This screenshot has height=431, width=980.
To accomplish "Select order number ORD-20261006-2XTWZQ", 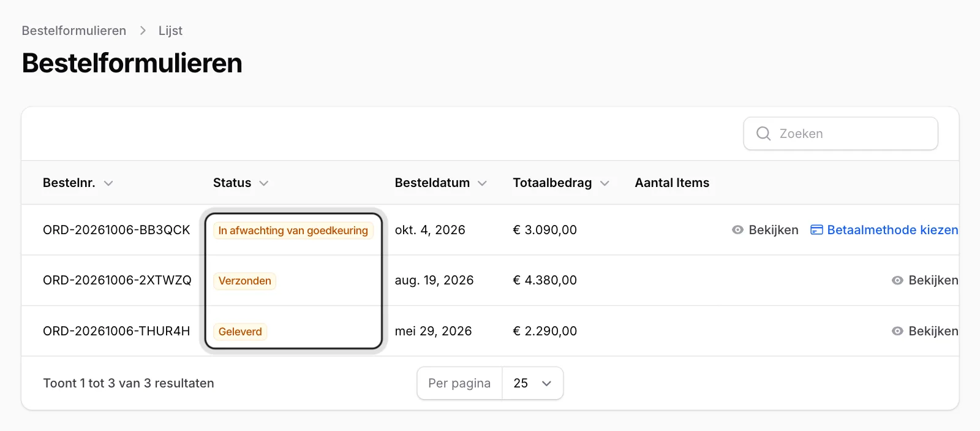I will 117,280.
